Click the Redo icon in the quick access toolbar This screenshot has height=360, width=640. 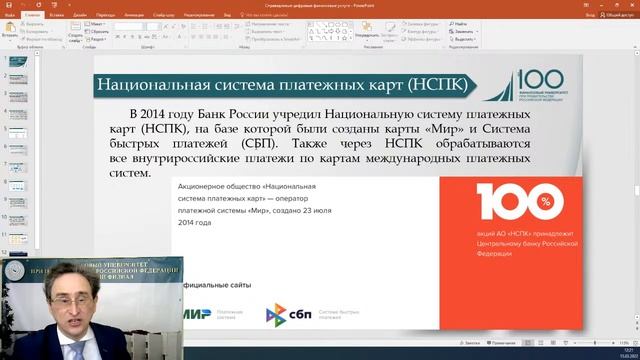[39, 5]
